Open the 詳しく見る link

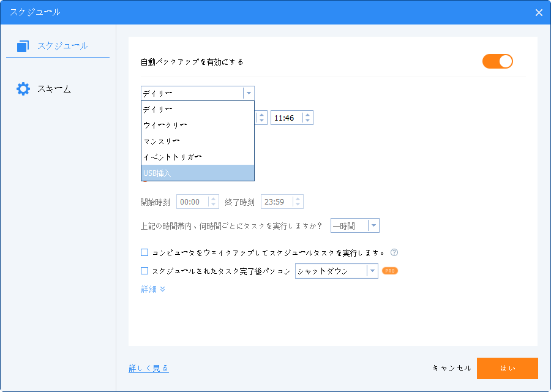pyautogui.click(x=149, y=368)
